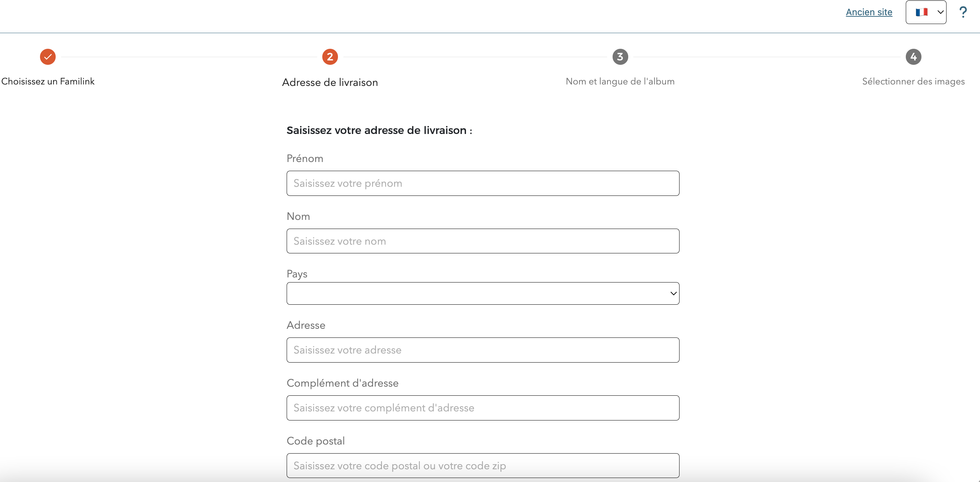Select Sélectionner des images step
This screenshot has width=980, height=482.
913,81
